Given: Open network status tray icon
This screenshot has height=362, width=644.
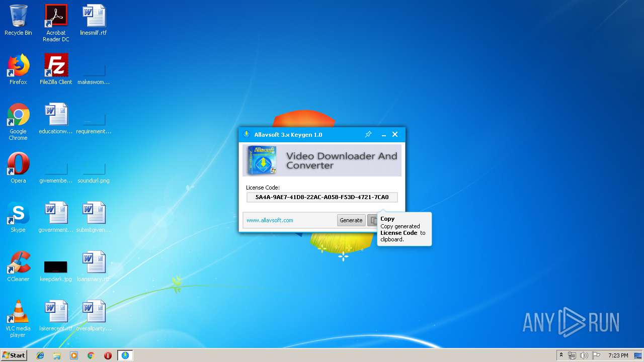Looking at the screenshot, I should tap(572, 355).
